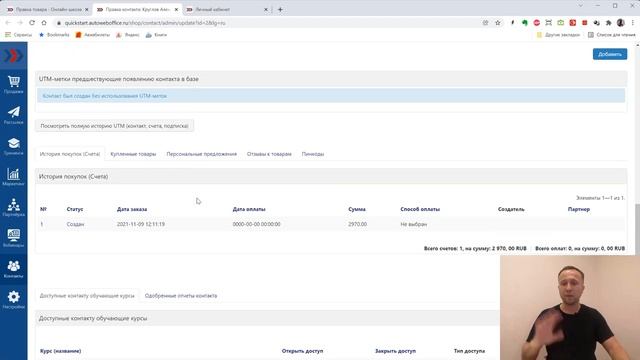Bookmark this page with star icon
Screen dimensions: 640x360
click(x=498, y=23)
